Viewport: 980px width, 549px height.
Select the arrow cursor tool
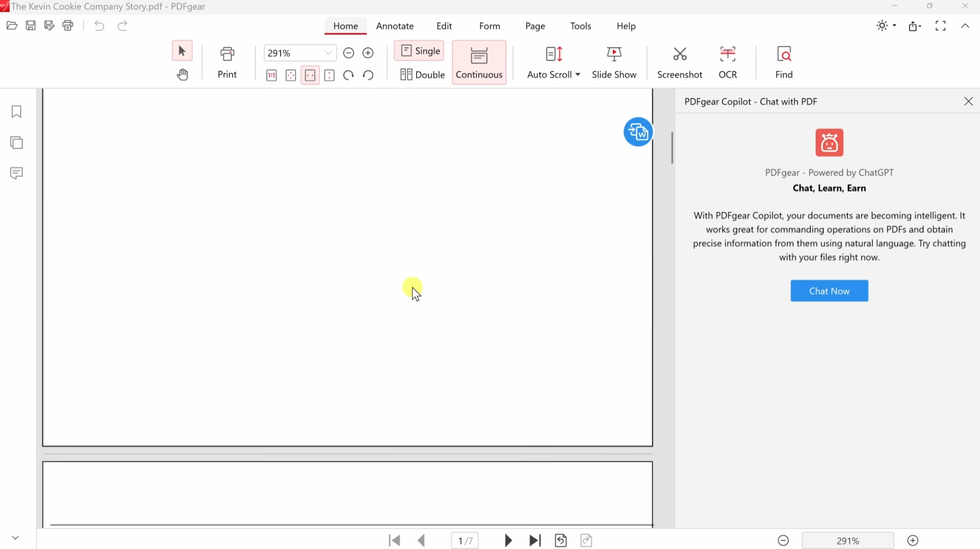point(182,51)
